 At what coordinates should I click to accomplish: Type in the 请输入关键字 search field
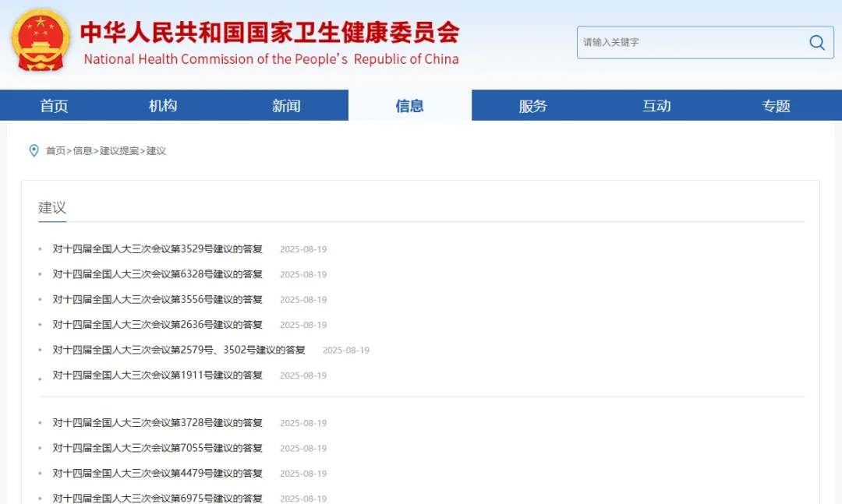690,43
